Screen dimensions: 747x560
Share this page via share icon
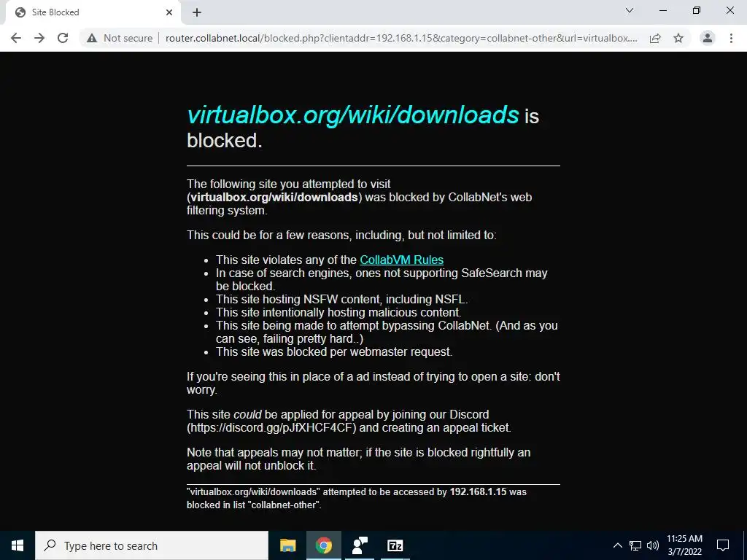(x=656, y=38)
